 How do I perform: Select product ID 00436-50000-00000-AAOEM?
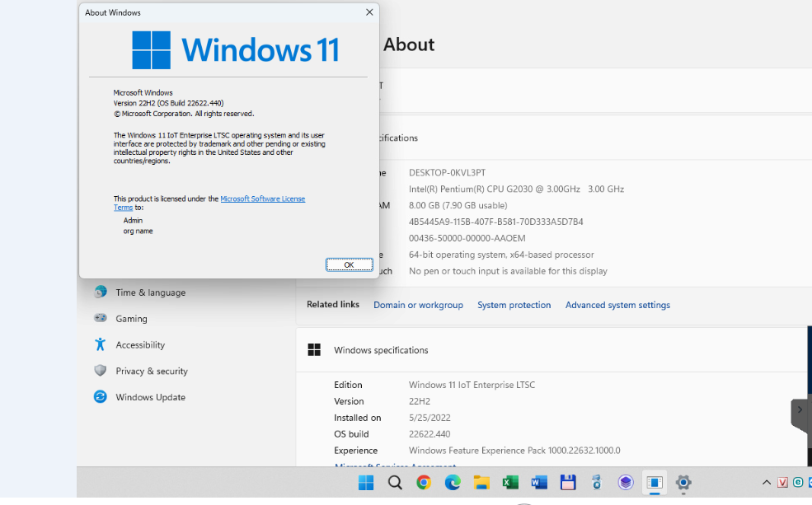pyautogui.click(x=467, y=239)
